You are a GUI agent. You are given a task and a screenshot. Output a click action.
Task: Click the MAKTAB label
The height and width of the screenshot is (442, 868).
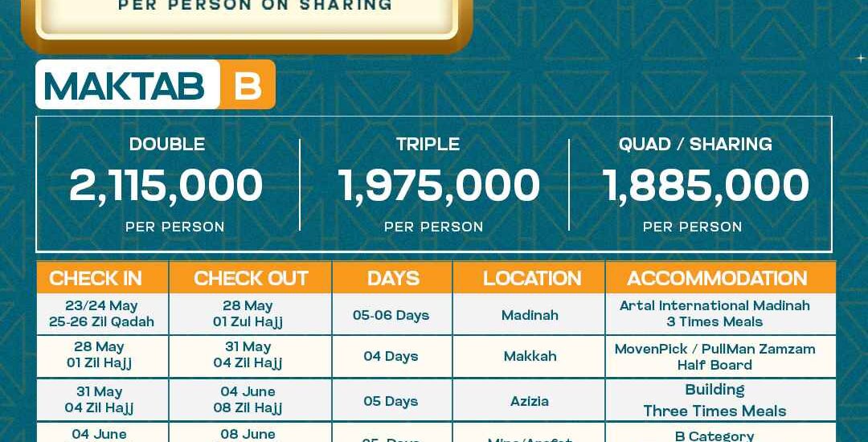tap(125, 85)
